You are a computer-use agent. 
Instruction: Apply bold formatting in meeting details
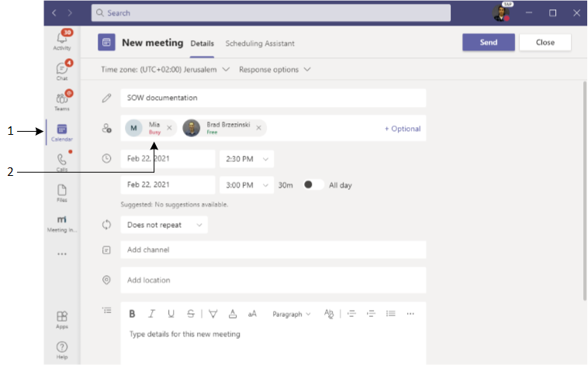(133, 314)
